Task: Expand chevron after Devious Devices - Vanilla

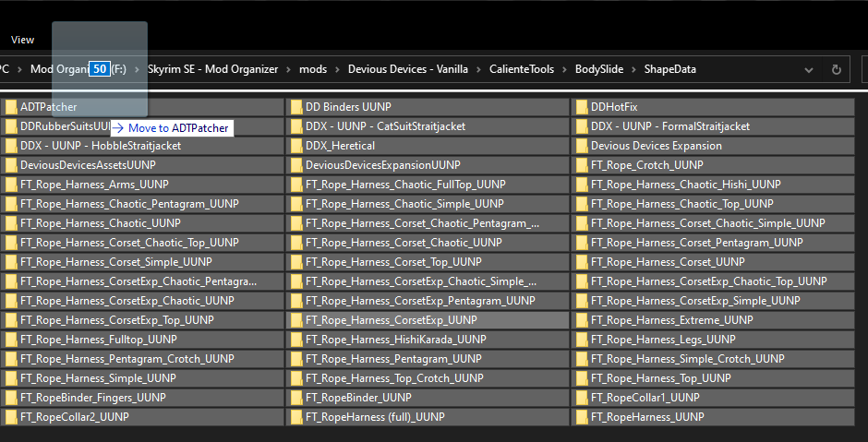Action: point(478,70)
